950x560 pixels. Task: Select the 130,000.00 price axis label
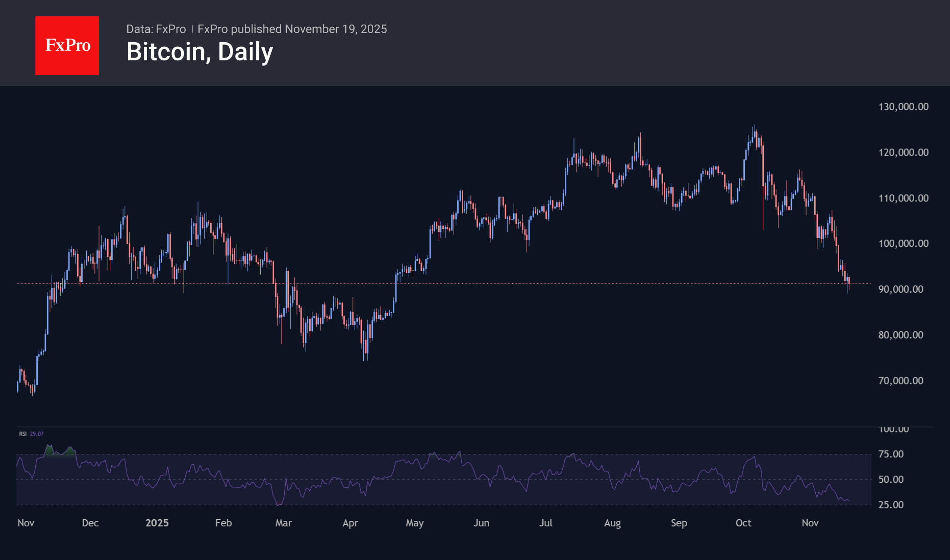point(903,107)
